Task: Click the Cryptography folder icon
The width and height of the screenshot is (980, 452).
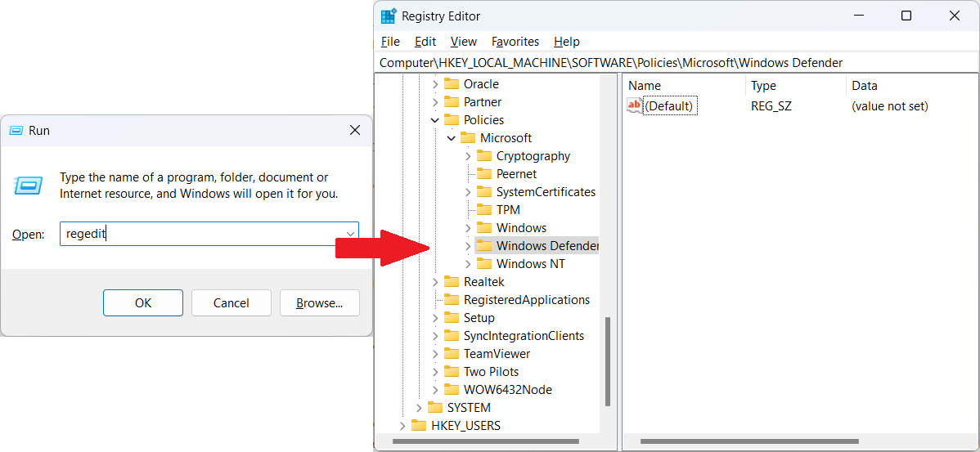Action: 483,156
